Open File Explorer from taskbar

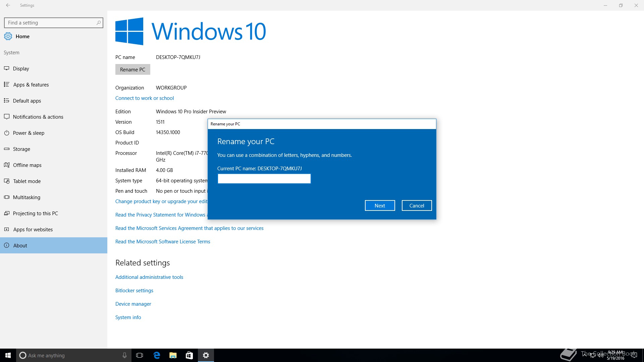tap(173, 355)
